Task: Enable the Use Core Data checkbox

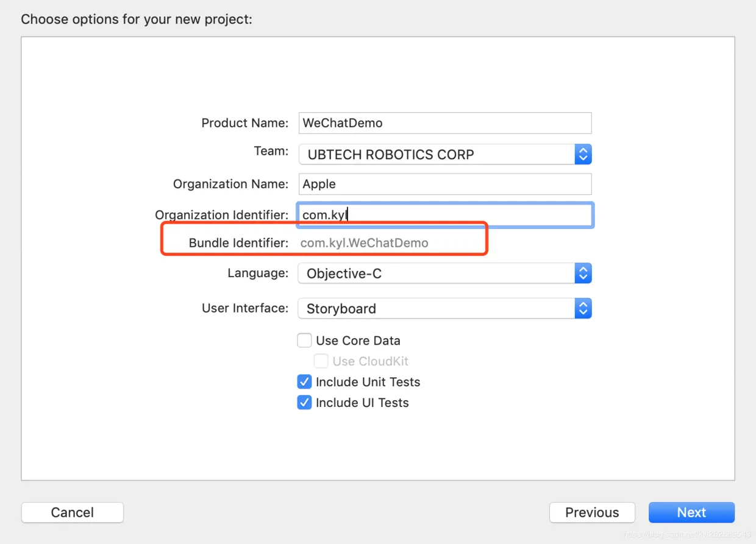Action: [x=304, y=341]
